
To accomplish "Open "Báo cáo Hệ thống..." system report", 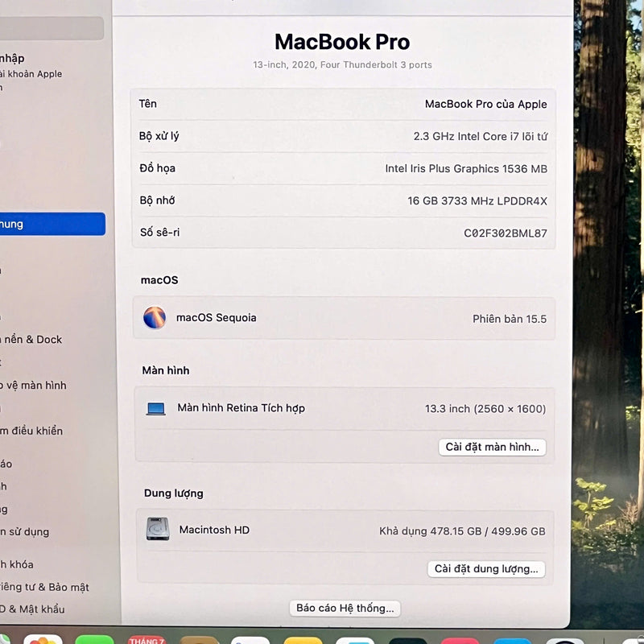I will pos(345,608).
